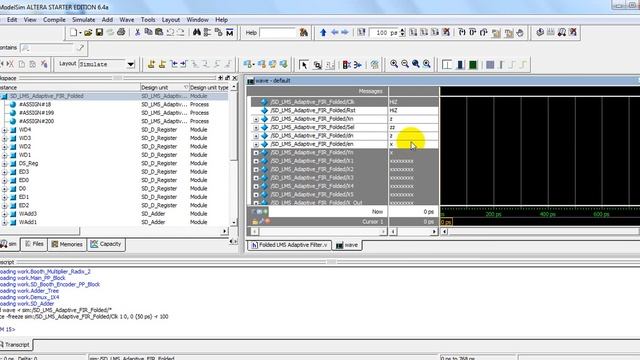Select the Transcript tab
This screenshot has width=640, height=360.
point(16,344)
